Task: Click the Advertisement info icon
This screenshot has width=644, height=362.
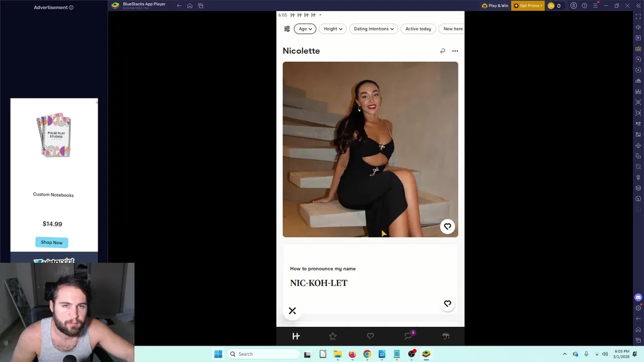Action: click(x=71, y=8)
